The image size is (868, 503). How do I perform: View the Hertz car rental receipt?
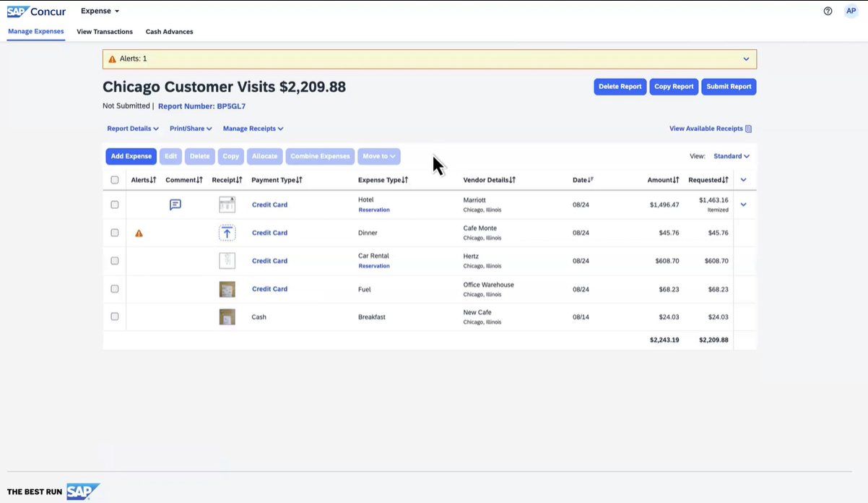click(x=227, y=261)
